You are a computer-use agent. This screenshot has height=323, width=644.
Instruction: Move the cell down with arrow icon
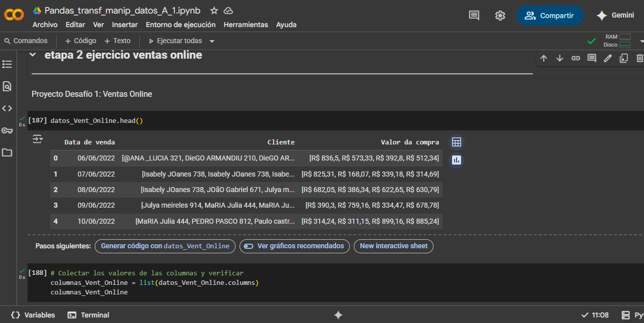560,58
